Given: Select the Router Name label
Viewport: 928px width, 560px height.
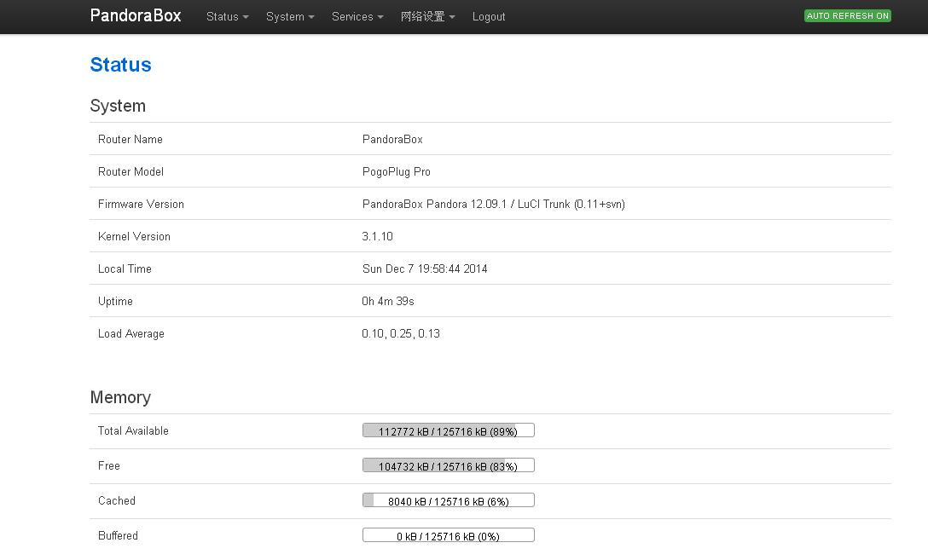Looking at the screenshot, I should 130,139.
